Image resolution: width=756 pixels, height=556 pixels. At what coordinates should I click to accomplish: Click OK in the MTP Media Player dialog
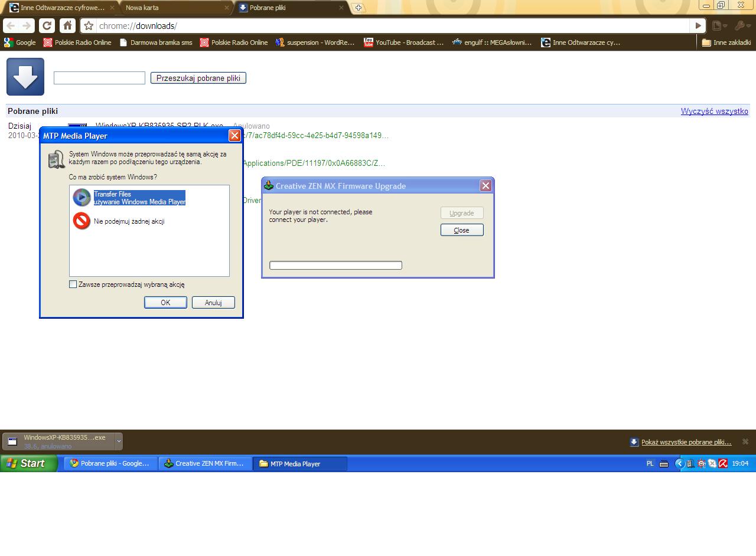coord(165,302)
